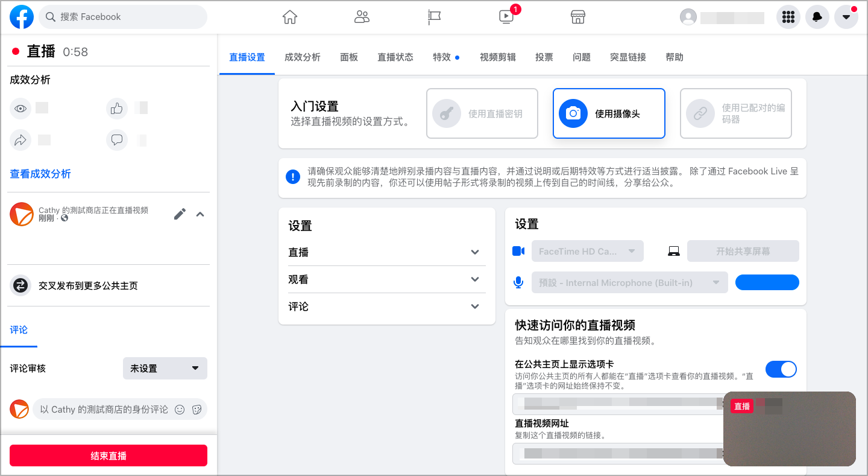Click the page logo beside Cathy 的測試商店 post
Viewport: 868px width, 476px height.
[22, 214]
